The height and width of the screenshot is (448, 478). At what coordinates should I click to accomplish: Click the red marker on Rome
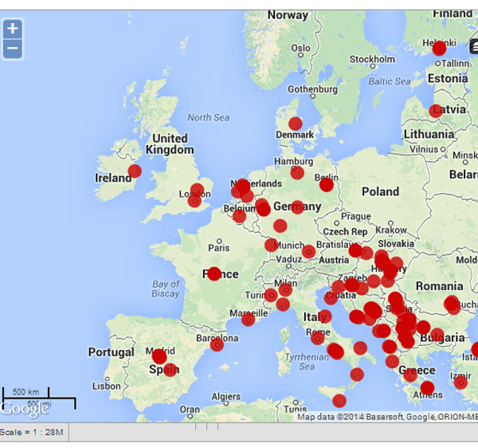coord(317,338)
